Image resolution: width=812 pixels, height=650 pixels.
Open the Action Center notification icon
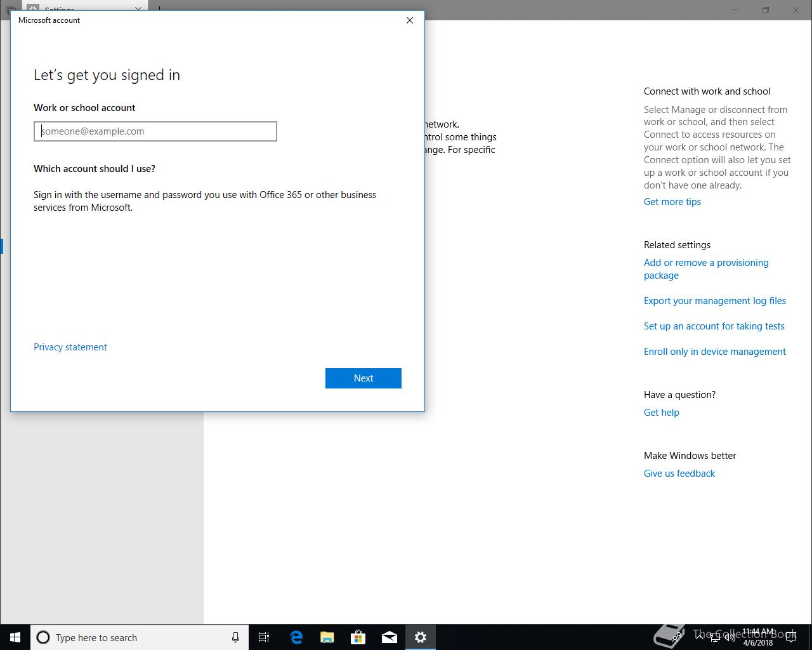pyautogui.click(x=790, y=637)
